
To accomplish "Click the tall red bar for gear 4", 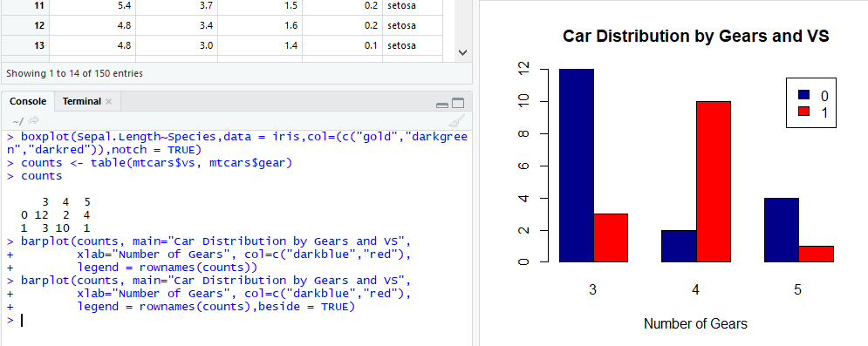I will (x=713, y=181).
